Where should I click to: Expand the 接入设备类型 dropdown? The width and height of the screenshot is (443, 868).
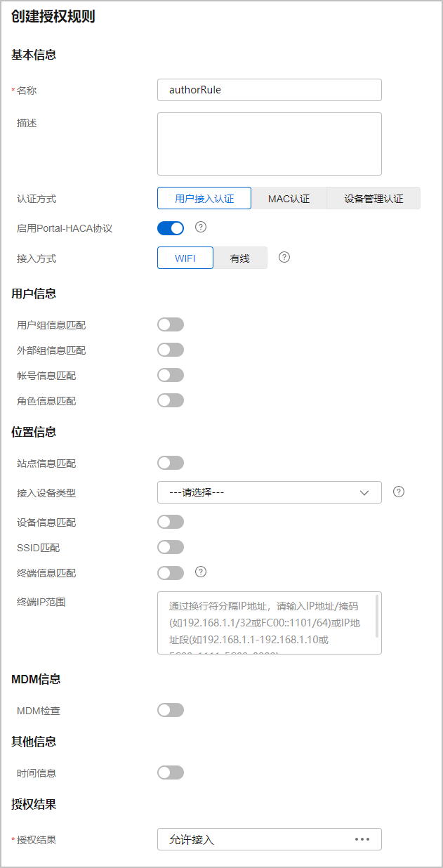pyautogui.click(x=270, y=492)
